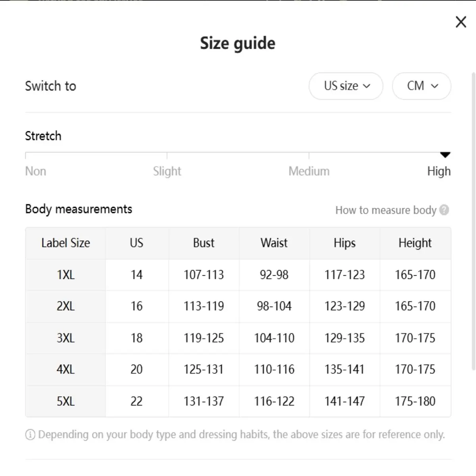Select the 5XL label size row

[66, 401]
